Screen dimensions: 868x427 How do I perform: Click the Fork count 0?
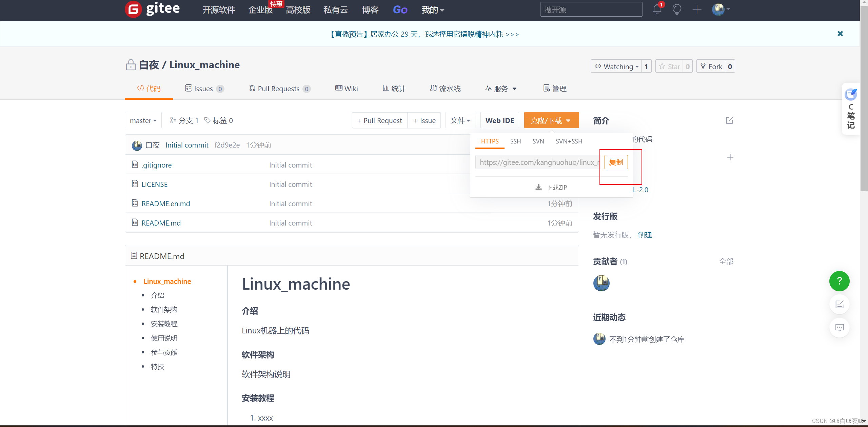[x=730, y=66]
